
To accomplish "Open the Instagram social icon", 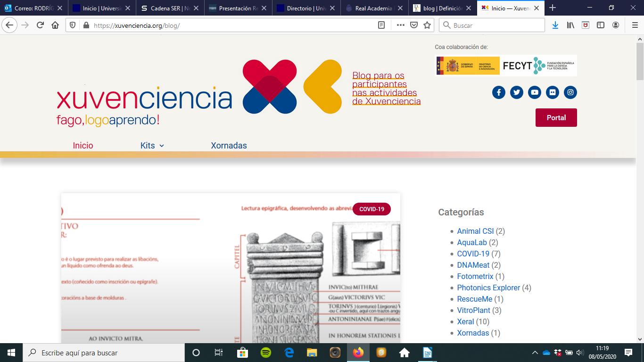I will tap(570, 92).
